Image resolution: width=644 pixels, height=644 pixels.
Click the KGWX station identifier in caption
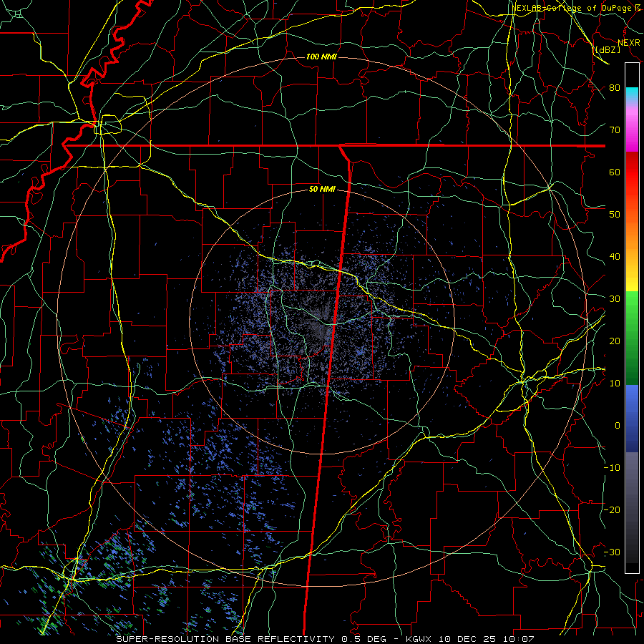[x=420, y=639]
